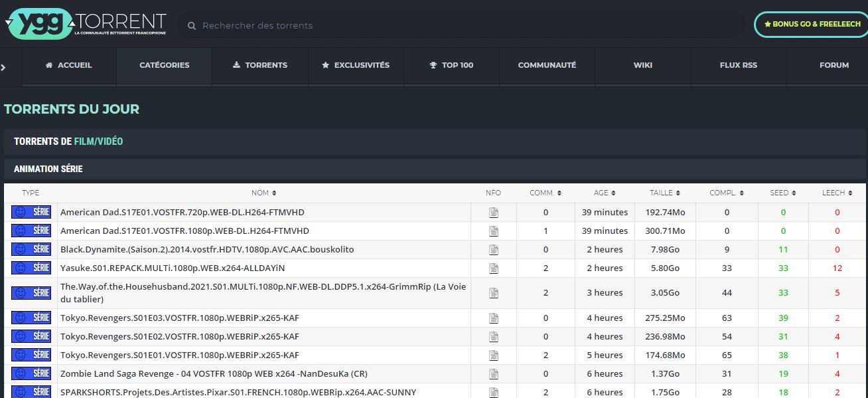Open Top 100 menu
Screen dimensions: 868x398
point(451,65)
